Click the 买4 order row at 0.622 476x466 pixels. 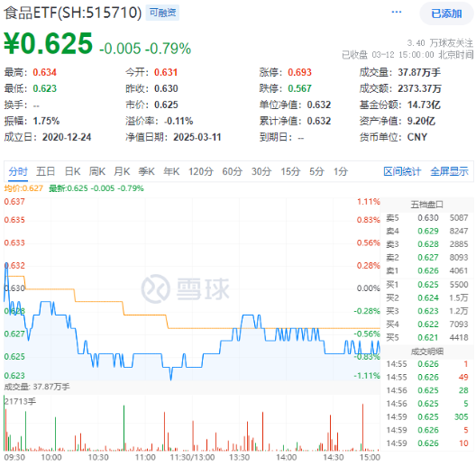(426, 324)
